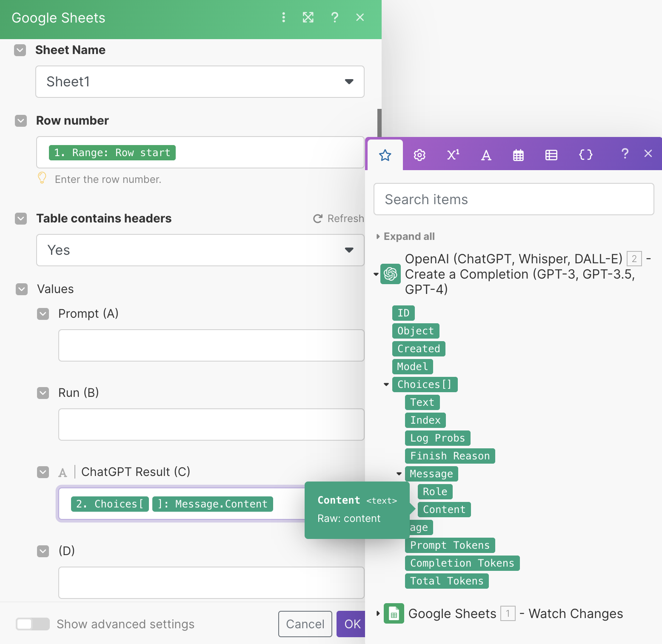The width and height of the screenshot is (662, 644).
Task: Click the Message.Content pill in ChatGPT Result
Action: [x=213, y=504]
